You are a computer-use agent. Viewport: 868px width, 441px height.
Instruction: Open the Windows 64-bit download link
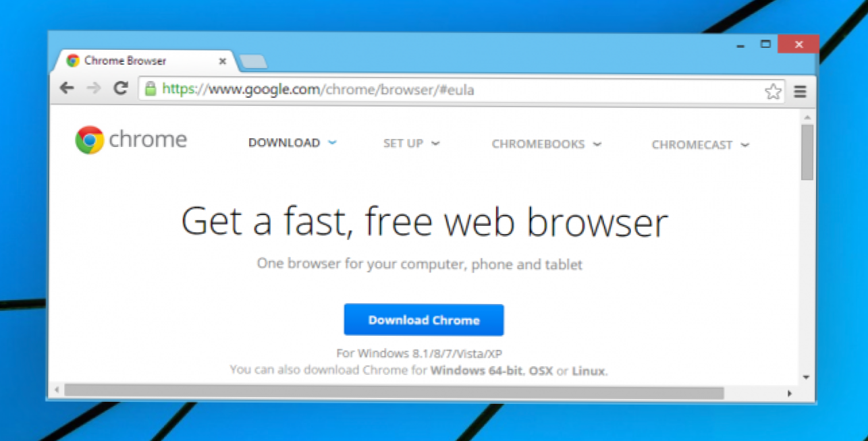click(x=477, y=370)
